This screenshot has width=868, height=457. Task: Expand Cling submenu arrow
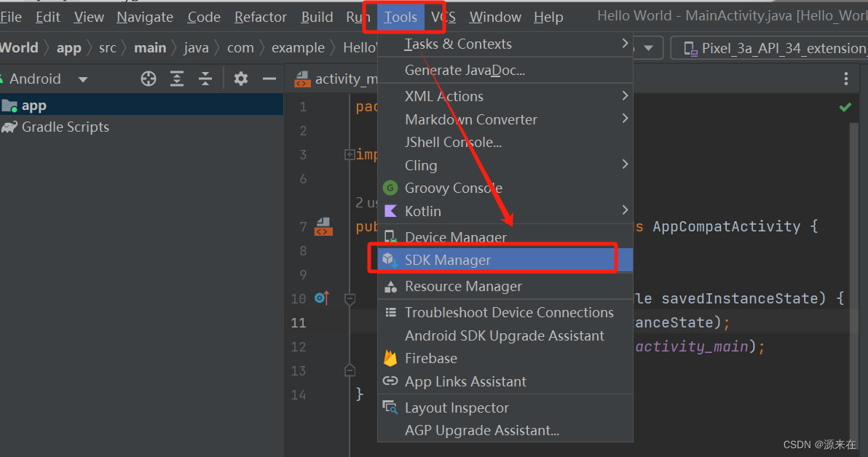625,164
